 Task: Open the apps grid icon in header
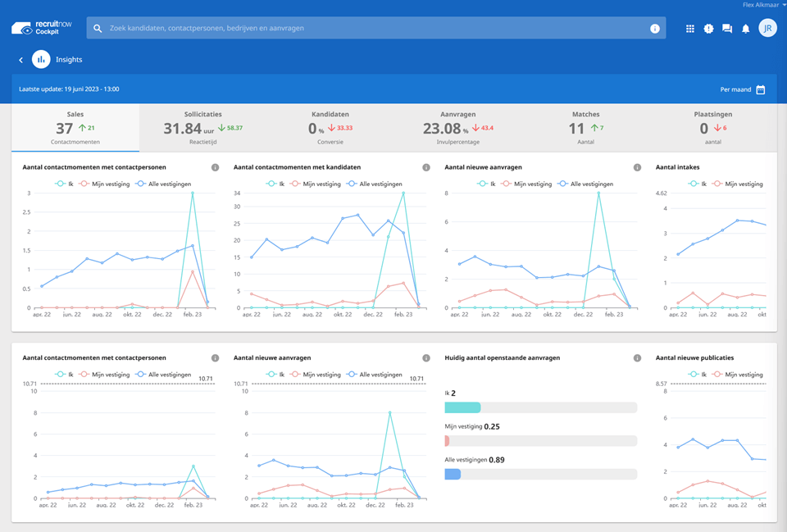(690, 29)
